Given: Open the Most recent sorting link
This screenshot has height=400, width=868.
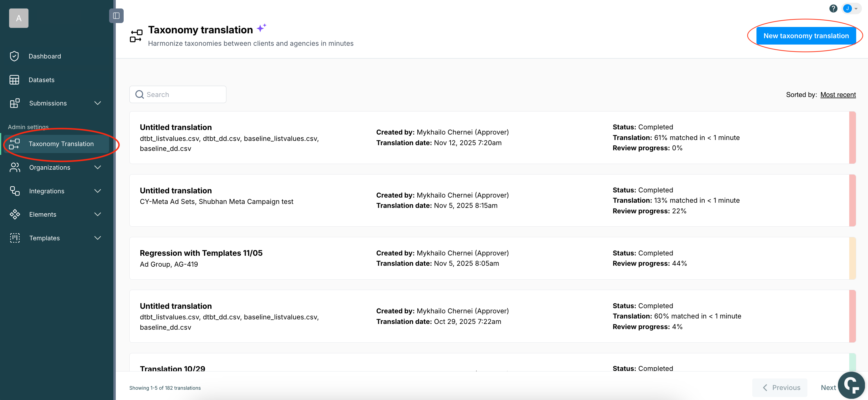Looking at the screenshot, I should coord(838,95).
